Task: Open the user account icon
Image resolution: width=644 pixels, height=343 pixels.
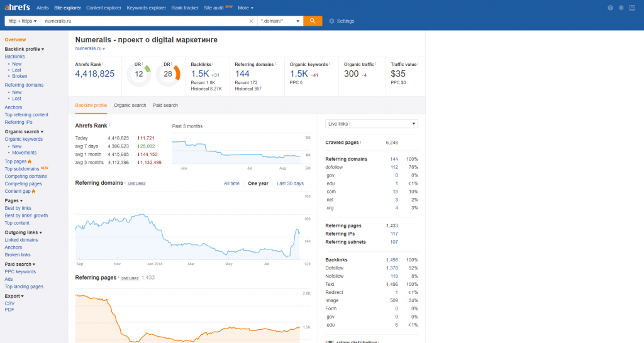Action: pyautogui.click(x=633, y=8)
